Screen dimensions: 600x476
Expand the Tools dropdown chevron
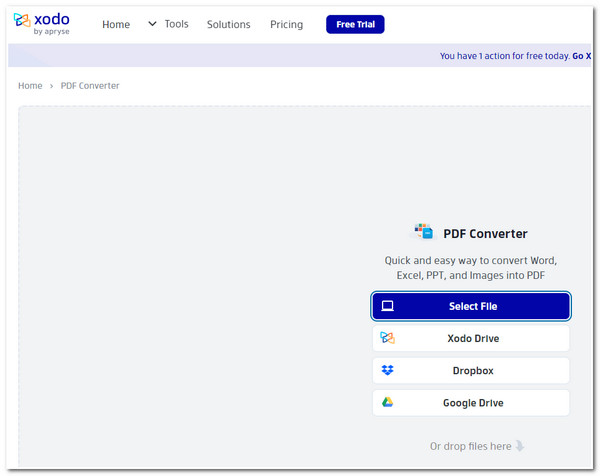point(152,24)
